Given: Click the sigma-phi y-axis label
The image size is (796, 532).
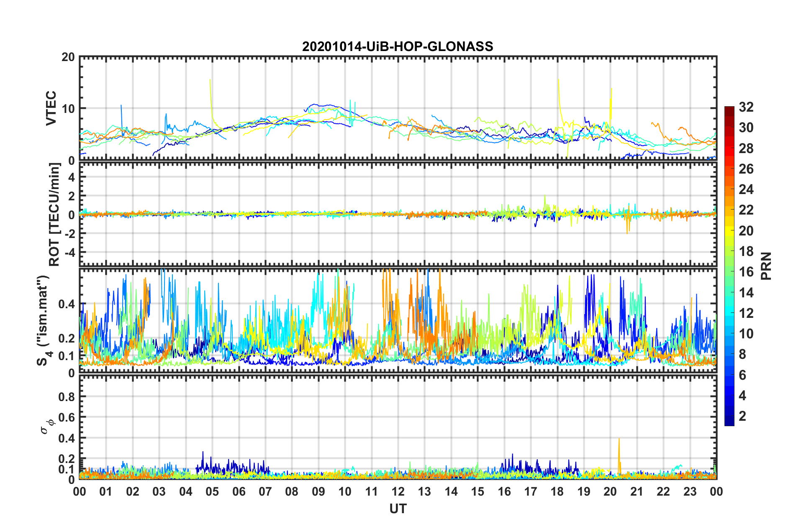Looking at the screenshot, I should tap(47, 426).
